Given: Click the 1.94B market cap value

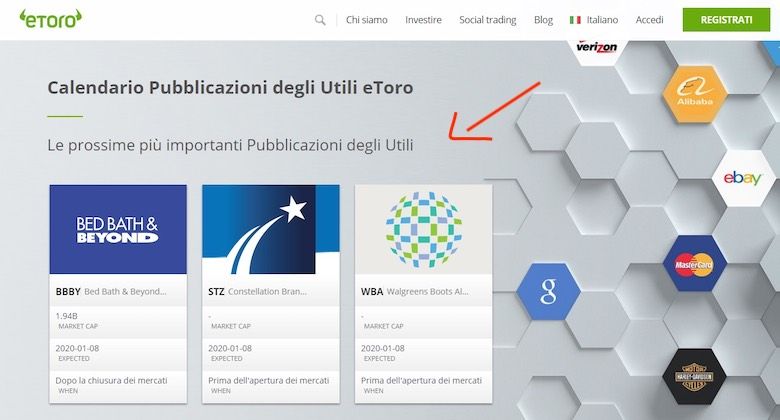Looking at the screenshot, I should [67, 316].
